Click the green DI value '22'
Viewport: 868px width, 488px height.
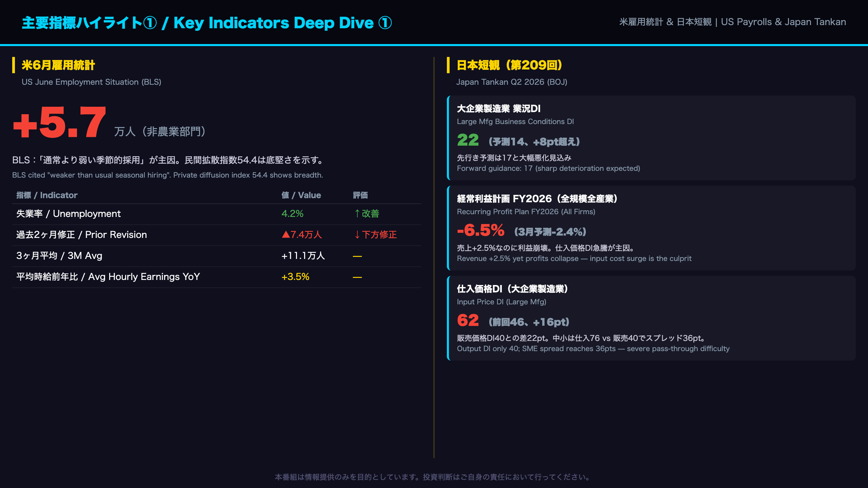pos(468,140)
